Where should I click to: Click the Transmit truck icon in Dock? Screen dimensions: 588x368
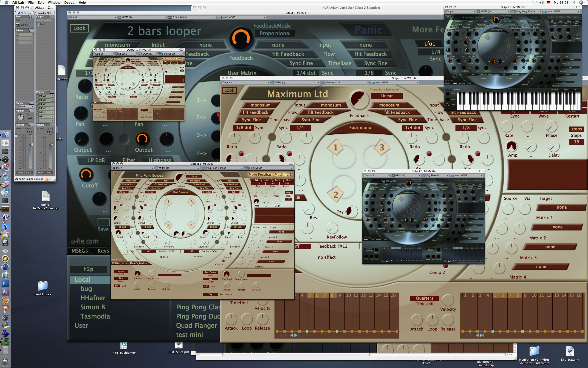click(5, 184)
